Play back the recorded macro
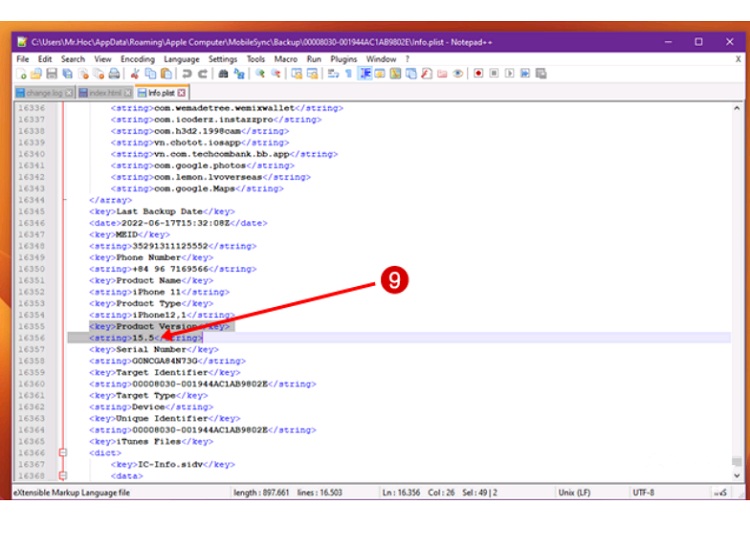 coord(509,74)
